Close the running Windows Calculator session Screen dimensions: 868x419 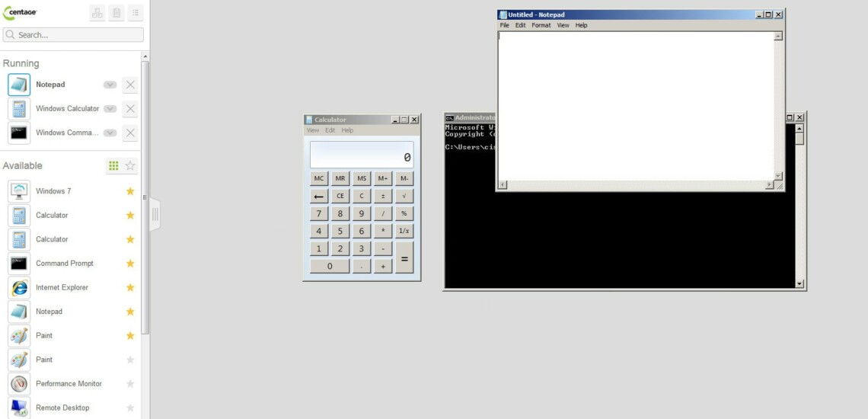click(x=130, y=109)
